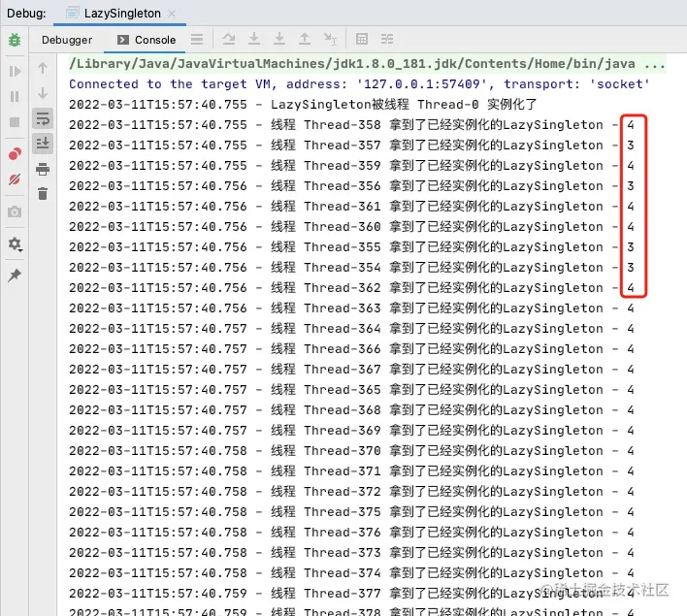Click the Thread-366 log line
Screen dimensions: 687x616
click(x=352, y=349)
